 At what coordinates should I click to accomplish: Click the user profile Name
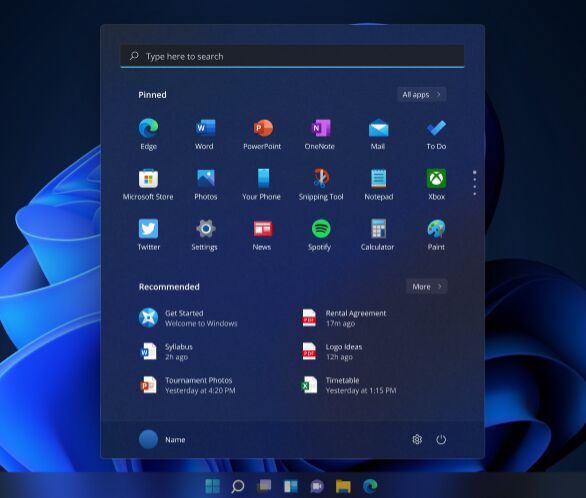pyautogui.click(x=162, y=439)
